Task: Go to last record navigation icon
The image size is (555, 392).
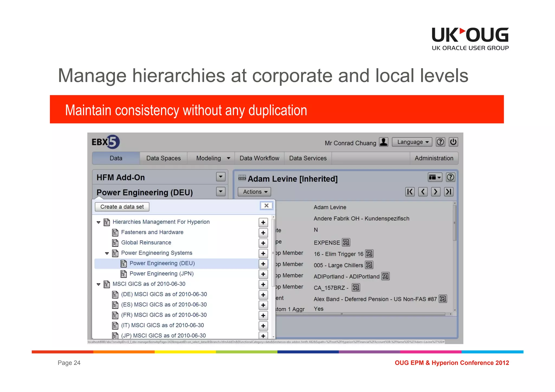Action: 449,192
